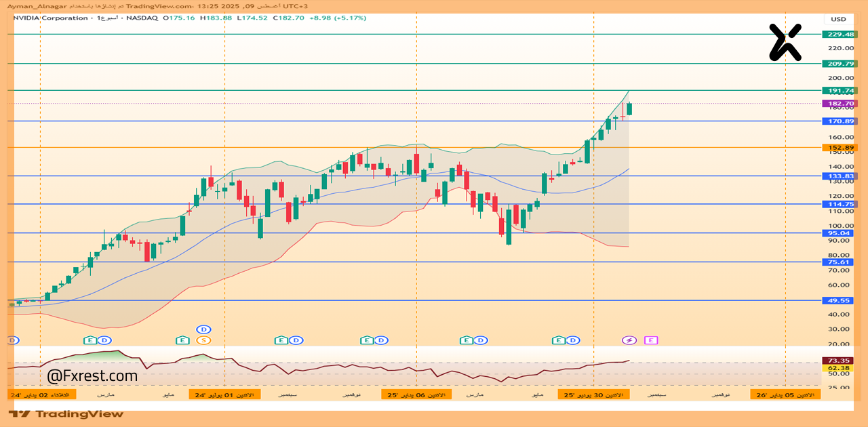Click E earnings marker above the 2025 مارس label
Viewport: 868px width, 427px height.
coord(466,340)
